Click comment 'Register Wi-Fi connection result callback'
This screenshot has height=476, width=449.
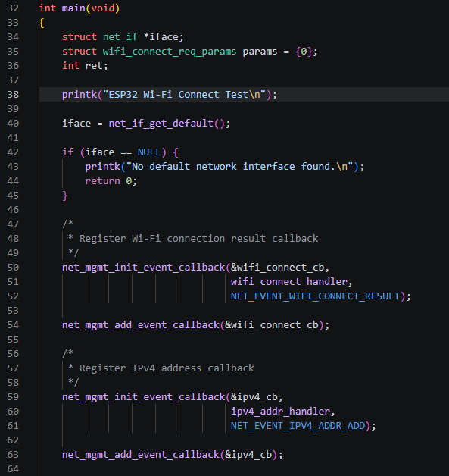(x=199, y=239)
